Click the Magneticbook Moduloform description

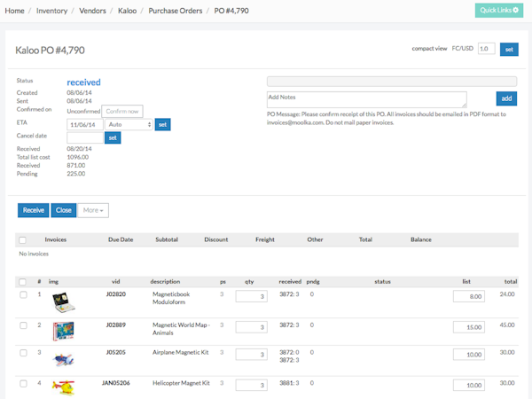171,298
